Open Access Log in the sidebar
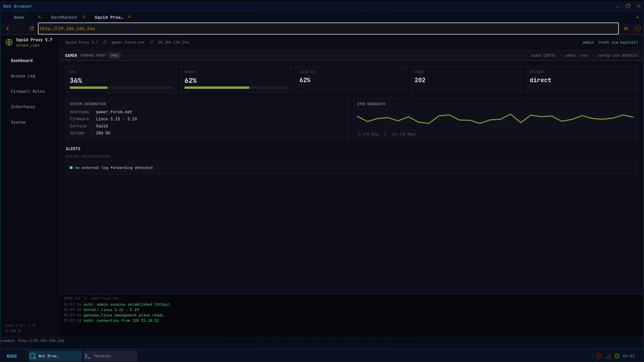Screen dimensions: 644x362 (23, 76)
